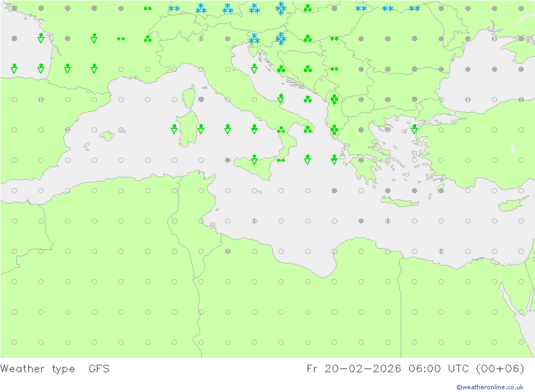Screen dimensions: 535x392
Task: Select the green shower symbol over Sicily
Action: click(254, 159)
